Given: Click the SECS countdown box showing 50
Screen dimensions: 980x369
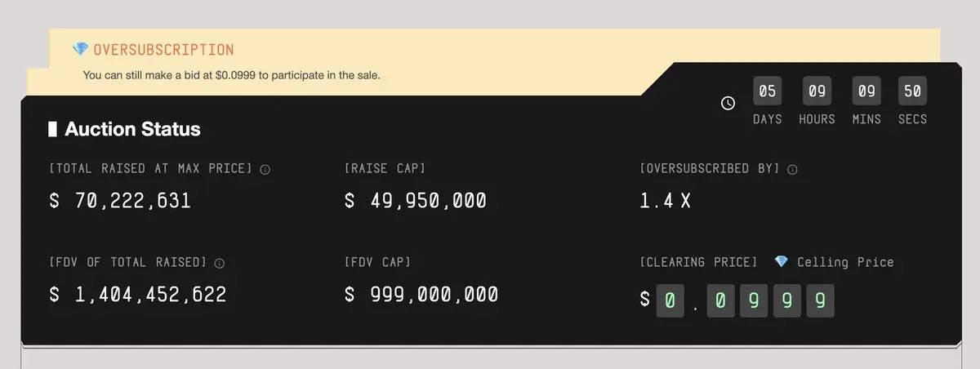Looking at the screenshot, I should pyautogui.click(x=912, y=91).
